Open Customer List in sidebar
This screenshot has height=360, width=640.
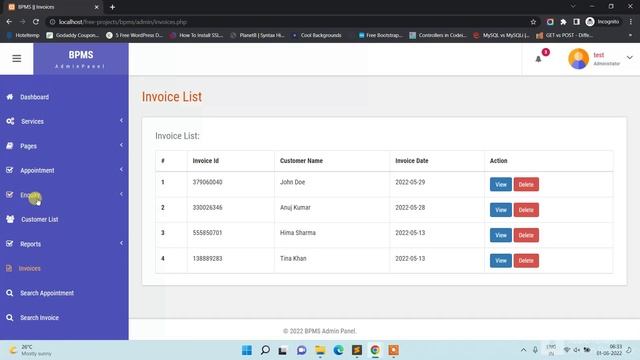[40, 220]
